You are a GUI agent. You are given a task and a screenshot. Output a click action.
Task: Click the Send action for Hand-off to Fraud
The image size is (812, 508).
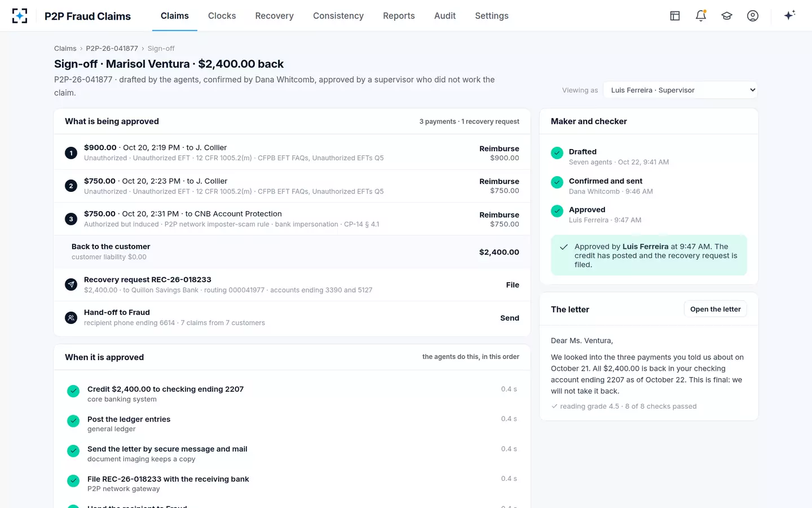(x=510, y=318)
